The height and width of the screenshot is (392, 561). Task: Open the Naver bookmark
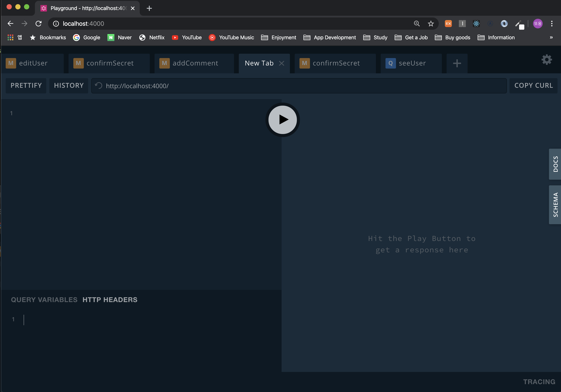[119, 37]
